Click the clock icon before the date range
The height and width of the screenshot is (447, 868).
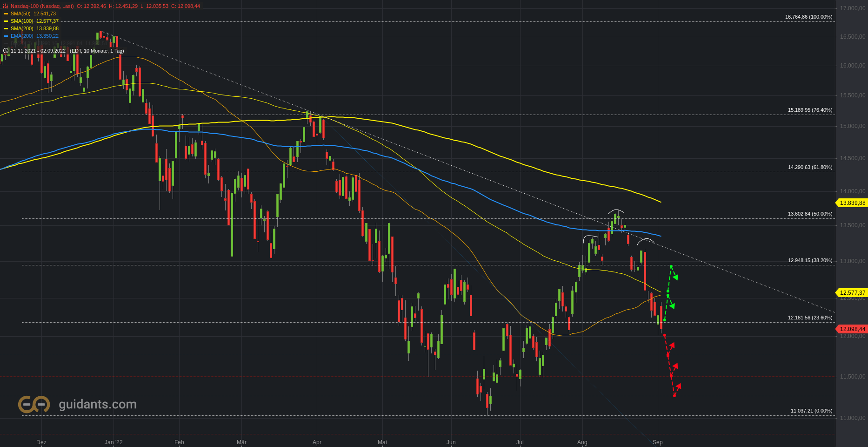(x=6, y=51)
